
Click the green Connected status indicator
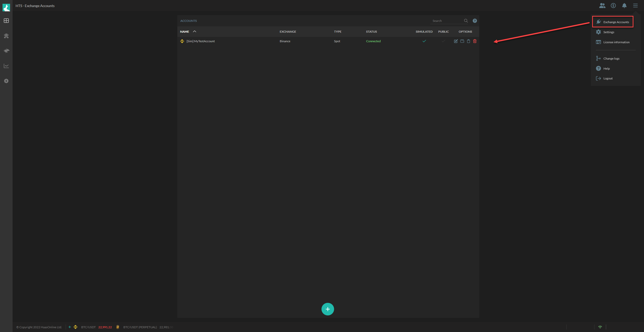coord(373,41)
